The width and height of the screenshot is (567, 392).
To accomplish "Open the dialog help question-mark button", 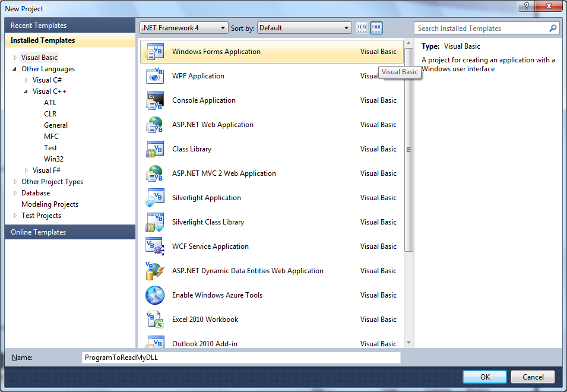I will 526,6.
